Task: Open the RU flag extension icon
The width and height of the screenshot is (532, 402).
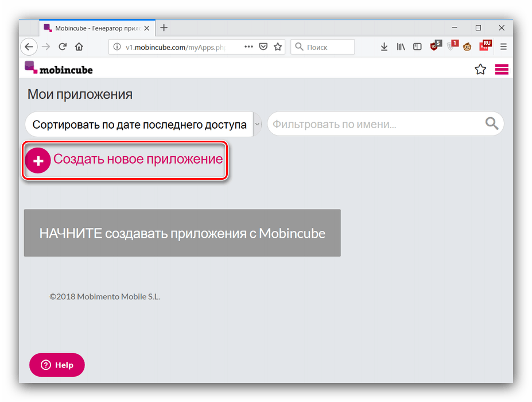Action: click(486, 45)
